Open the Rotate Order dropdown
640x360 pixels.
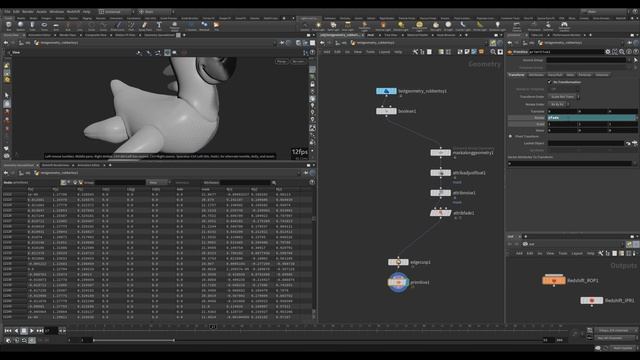point(559,104)
